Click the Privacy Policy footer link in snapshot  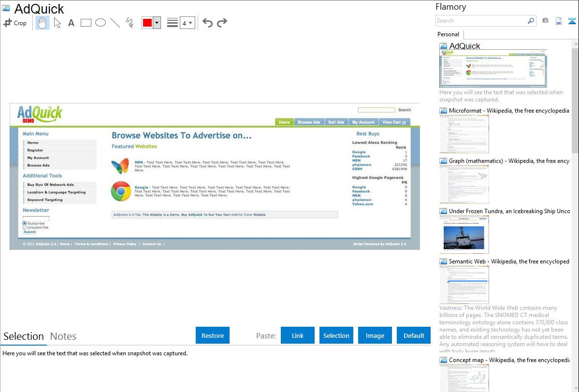(125, 244)
